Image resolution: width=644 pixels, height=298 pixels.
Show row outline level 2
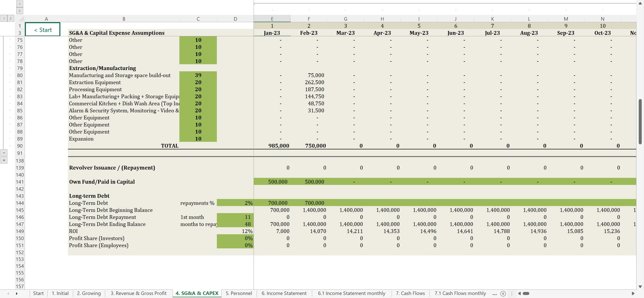(11, 18)
